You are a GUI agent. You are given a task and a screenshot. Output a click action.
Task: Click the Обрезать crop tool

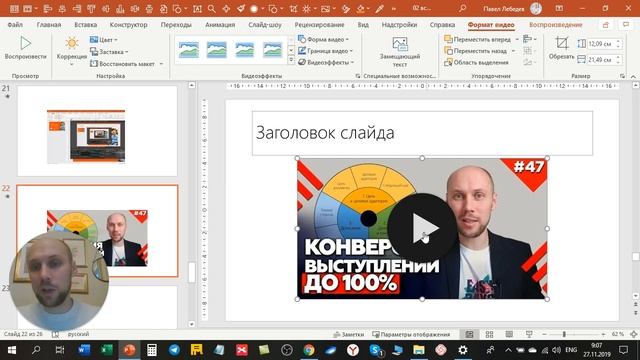[x=562, y=48]
